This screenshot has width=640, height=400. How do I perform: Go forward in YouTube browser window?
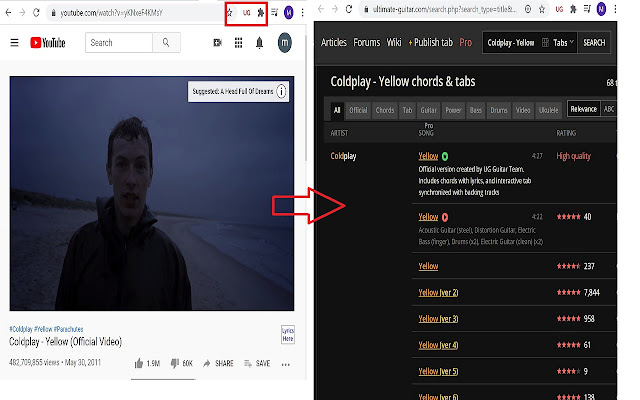[x=22, y=13]
